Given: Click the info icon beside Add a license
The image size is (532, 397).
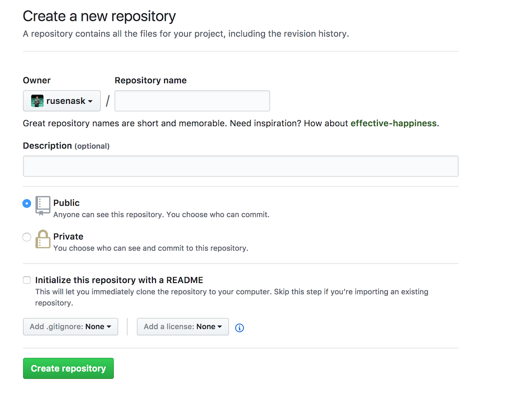Looking at the screenshot, I should [x=239, y=328].
